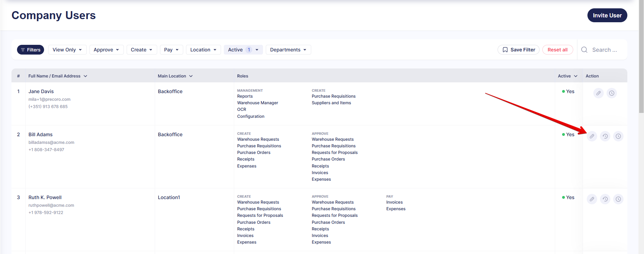Open clock icon in Ruth K. Powell row
The width and height of the screenshot is (644, 254).
tap(618, 199)
